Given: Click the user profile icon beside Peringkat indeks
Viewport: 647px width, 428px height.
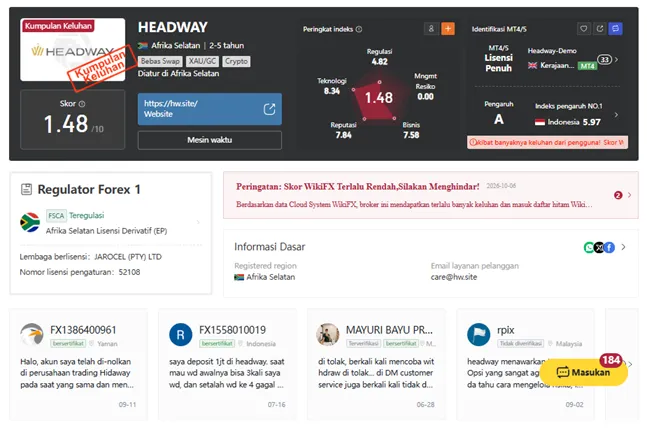Looking at the screenshot, I should pos(431,28).
